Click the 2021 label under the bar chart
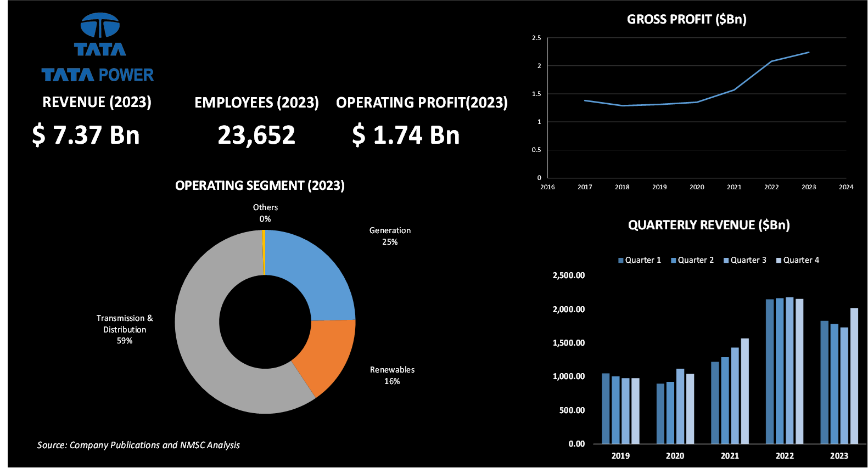The width and height of the screenshot is (868, 468). [730, 456]
